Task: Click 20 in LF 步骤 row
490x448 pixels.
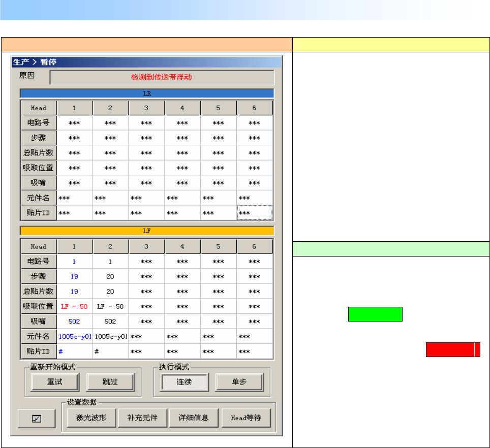Action: (x=110, y=276)
